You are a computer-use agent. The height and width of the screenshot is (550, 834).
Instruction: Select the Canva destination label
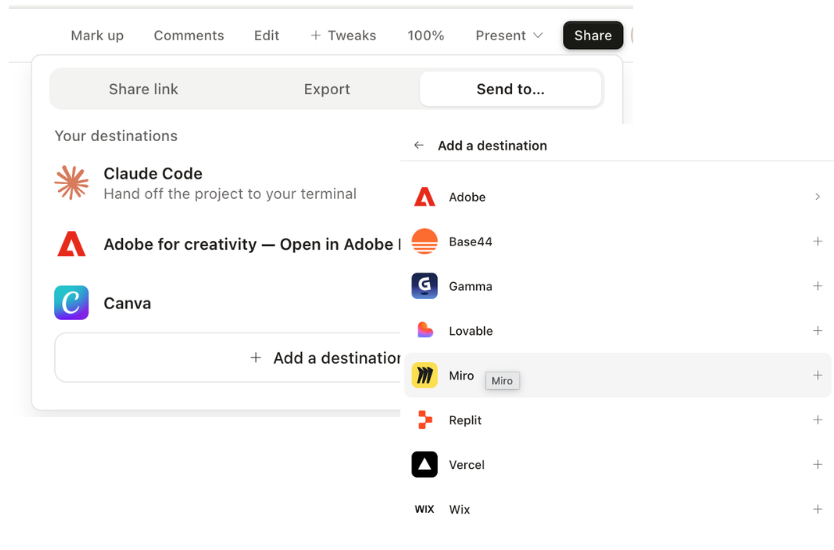(127, 303)
